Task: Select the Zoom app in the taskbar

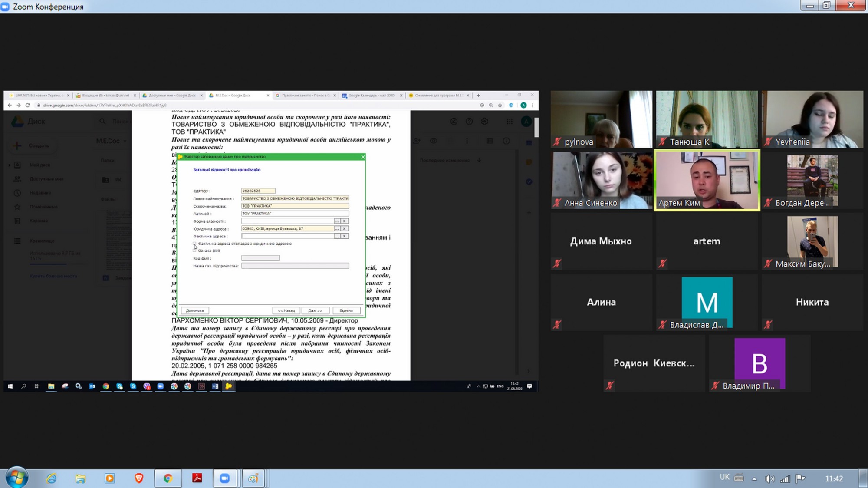Action: click(225, 478)
